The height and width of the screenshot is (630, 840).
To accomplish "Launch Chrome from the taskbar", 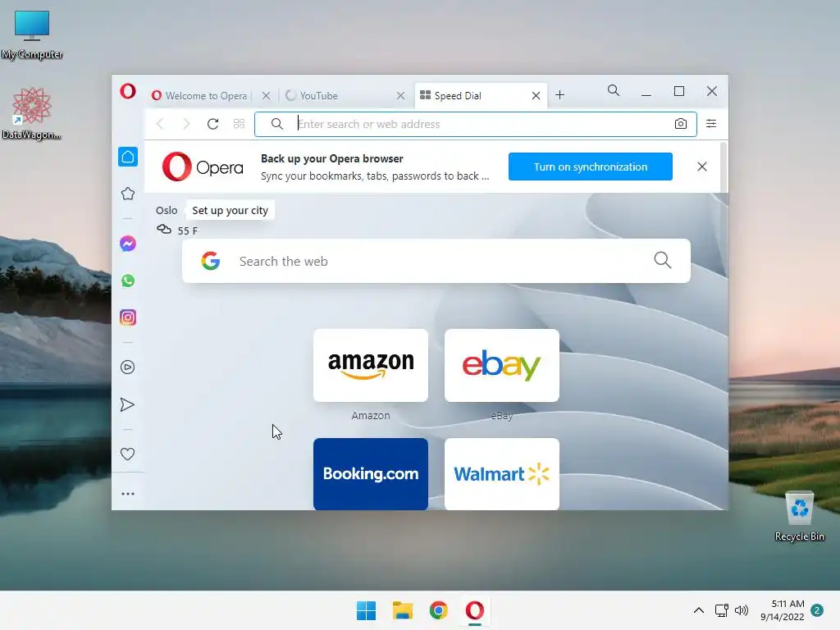I will (438, 610).
